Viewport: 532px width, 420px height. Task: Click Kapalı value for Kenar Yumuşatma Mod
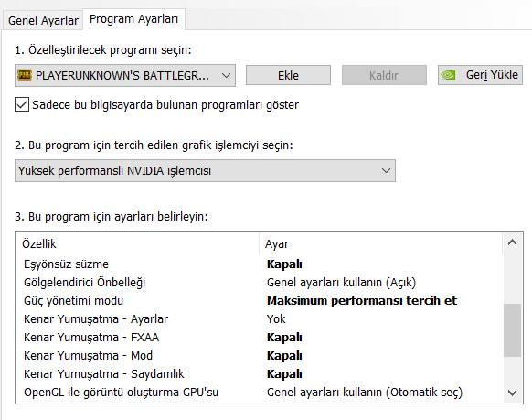284,356
